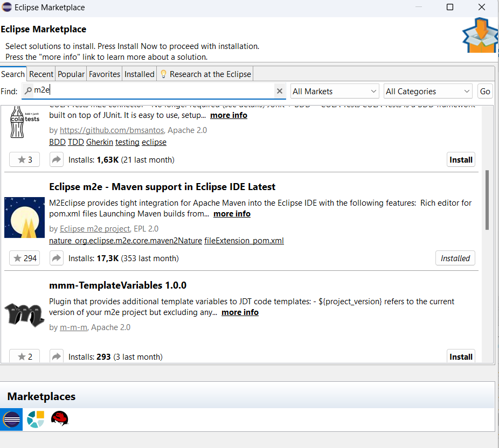Screen dimensions: 499x448
Task: Open more info for mmm-TemplateVariables
Action: click(x=240, y=312)
